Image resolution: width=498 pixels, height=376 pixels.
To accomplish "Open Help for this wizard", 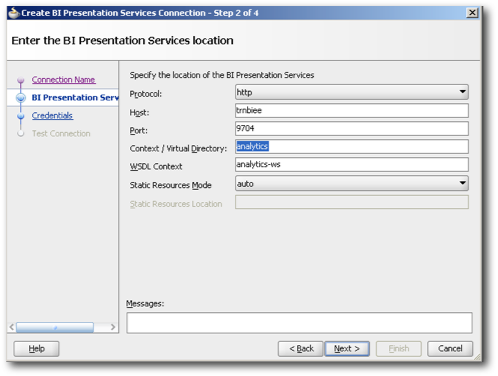I will [x=36, y=349].
